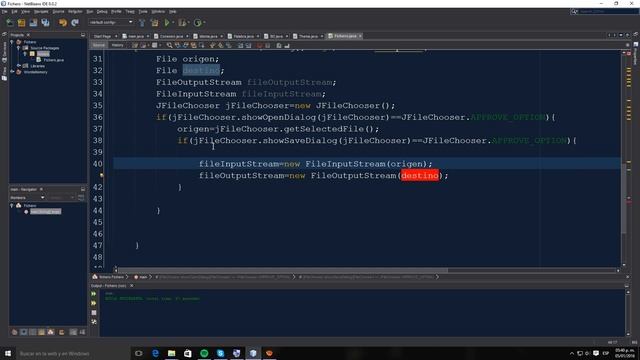Switch to the Source view button
This screenshot has height=360, width=640.
tap(99, 45)
